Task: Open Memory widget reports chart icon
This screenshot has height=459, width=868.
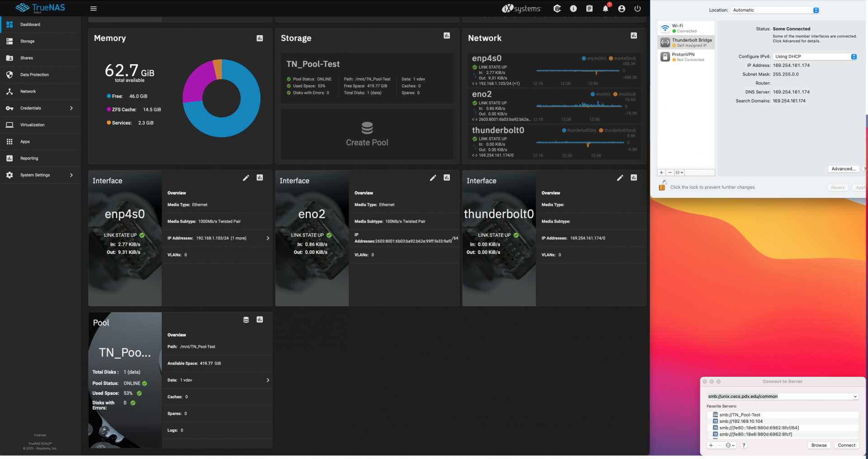Action: click(x=259, y=38)
